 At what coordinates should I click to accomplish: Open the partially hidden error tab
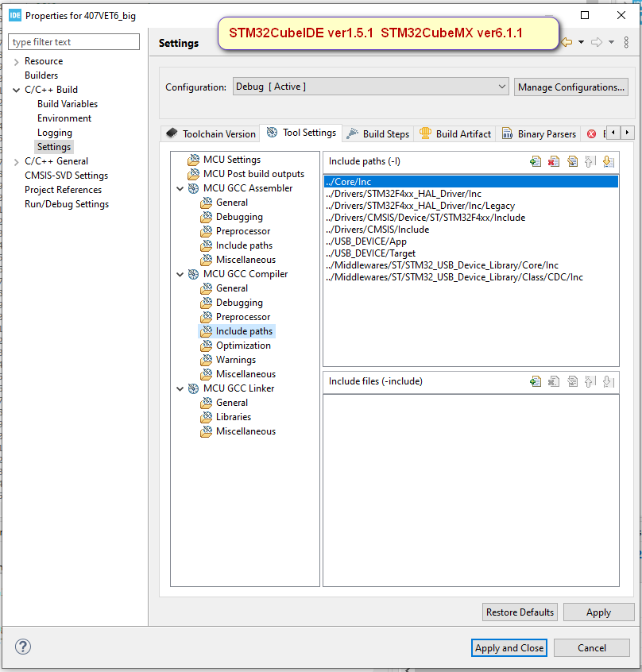(x=595, y=134)
